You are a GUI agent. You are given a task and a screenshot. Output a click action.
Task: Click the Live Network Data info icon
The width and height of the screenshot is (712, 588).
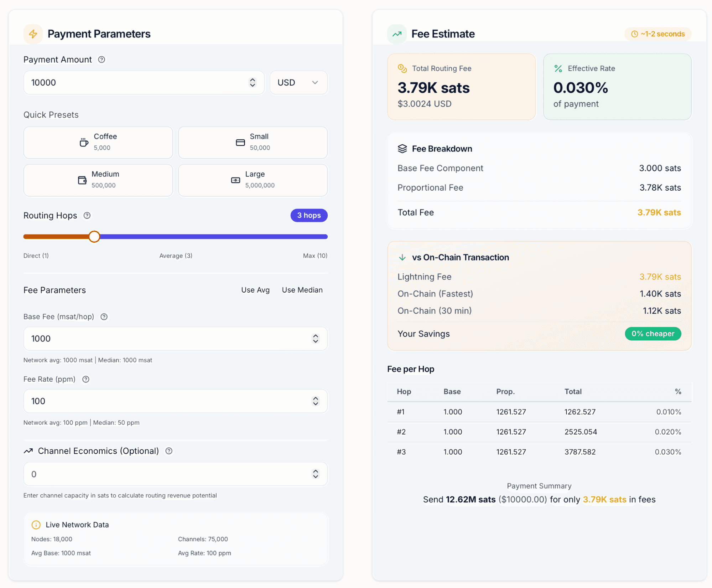36,525
